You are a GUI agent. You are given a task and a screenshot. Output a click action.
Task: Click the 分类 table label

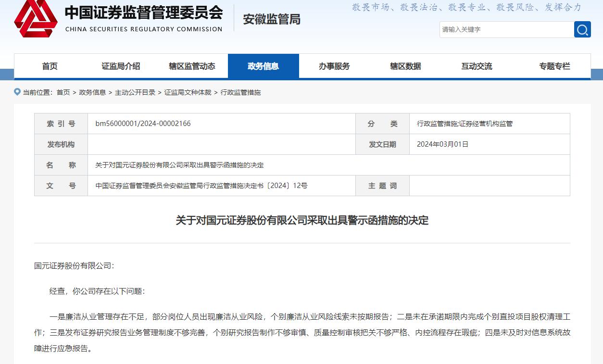click(x=382, y=124)
